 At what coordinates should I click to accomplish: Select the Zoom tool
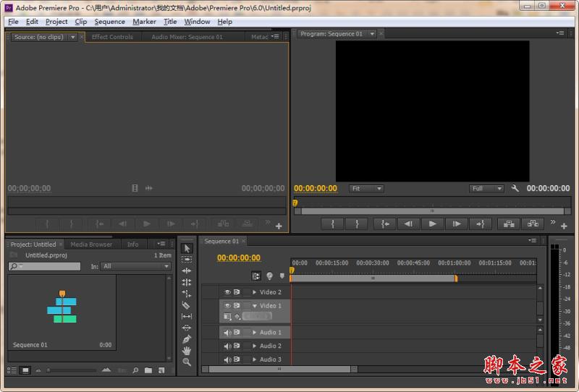pos(187,362)
